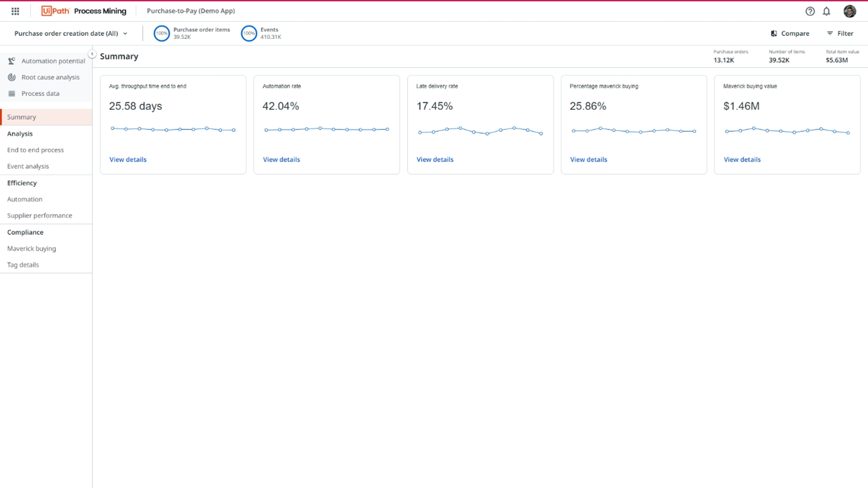The width and height of the screenshot is (868, 488).
Task: Click the Events 100% circle indicator
Action: point(249,33)
